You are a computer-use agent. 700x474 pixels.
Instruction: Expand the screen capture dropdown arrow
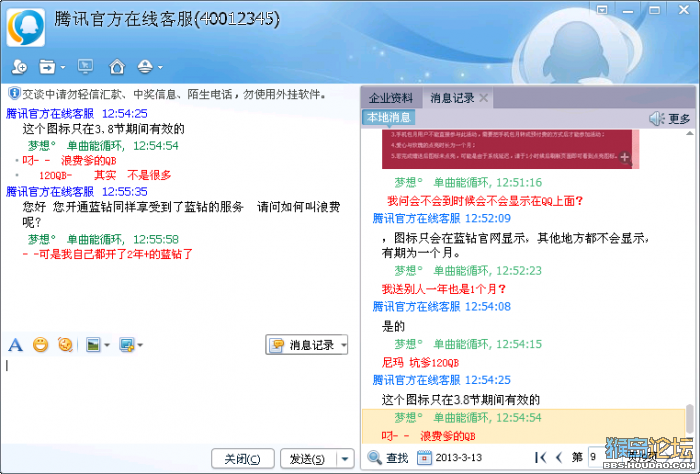[140, 345]
